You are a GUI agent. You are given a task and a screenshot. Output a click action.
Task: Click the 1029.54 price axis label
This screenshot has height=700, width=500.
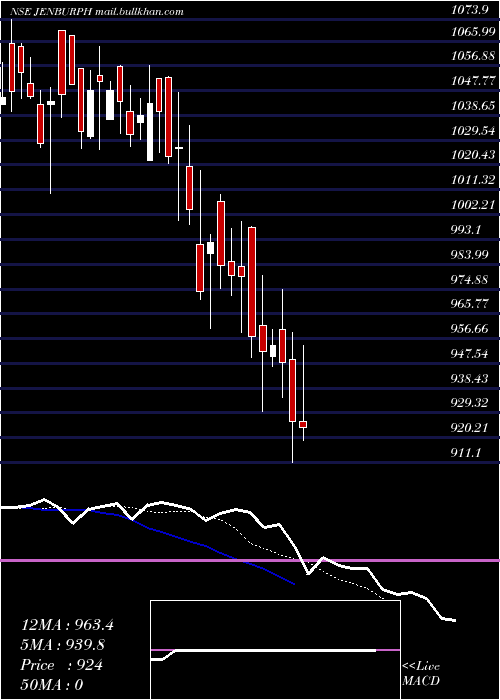point(473,131)
